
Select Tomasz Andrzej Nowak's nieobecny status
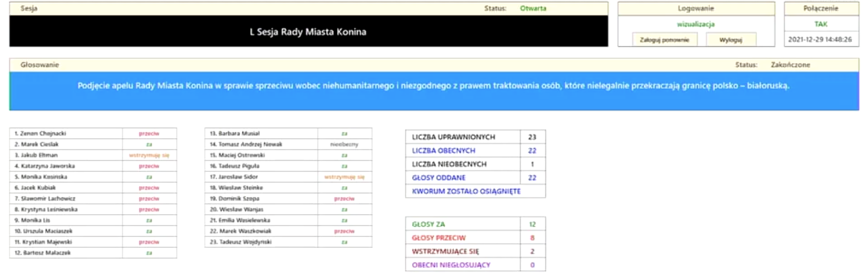point(344,144)
